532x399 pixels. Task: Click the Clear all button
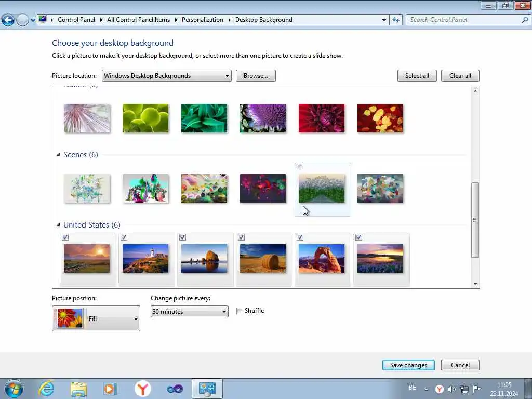point(460,76)
